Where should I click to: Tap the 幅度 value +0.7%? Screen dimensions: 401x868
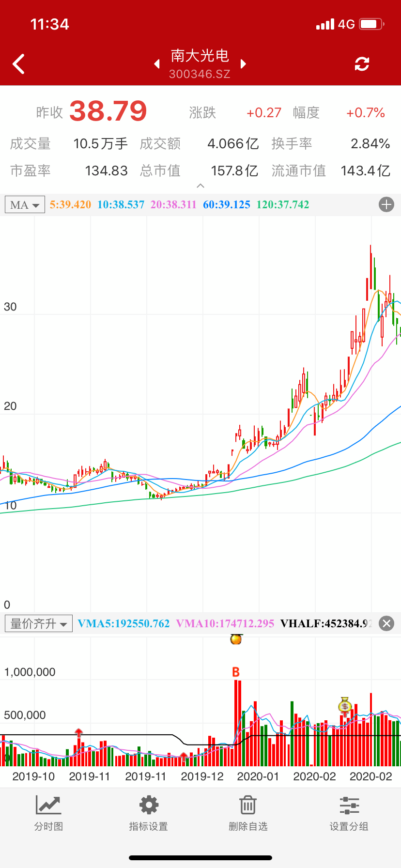366,113
